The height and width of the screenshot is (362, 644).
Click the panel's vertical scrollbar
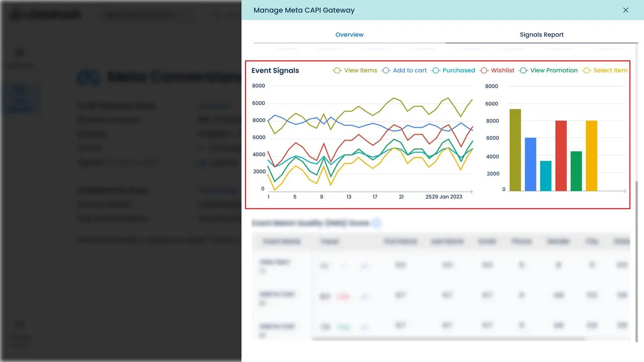click(636, 261)
